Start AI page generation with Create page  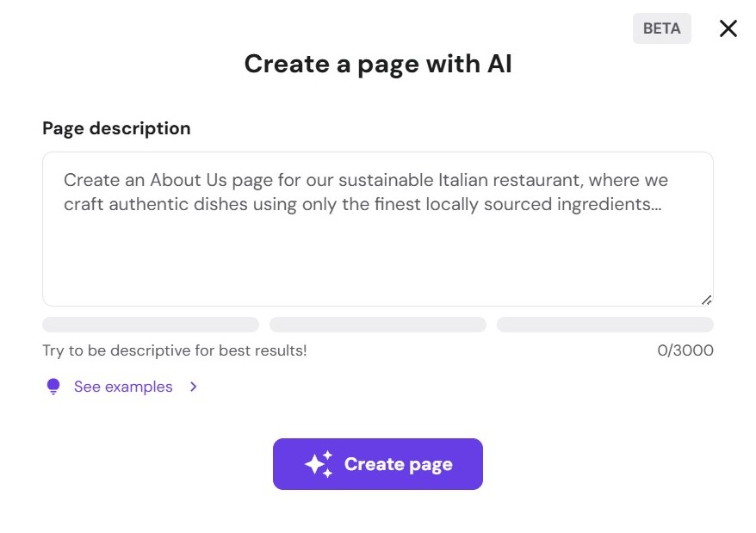point(377,464)
